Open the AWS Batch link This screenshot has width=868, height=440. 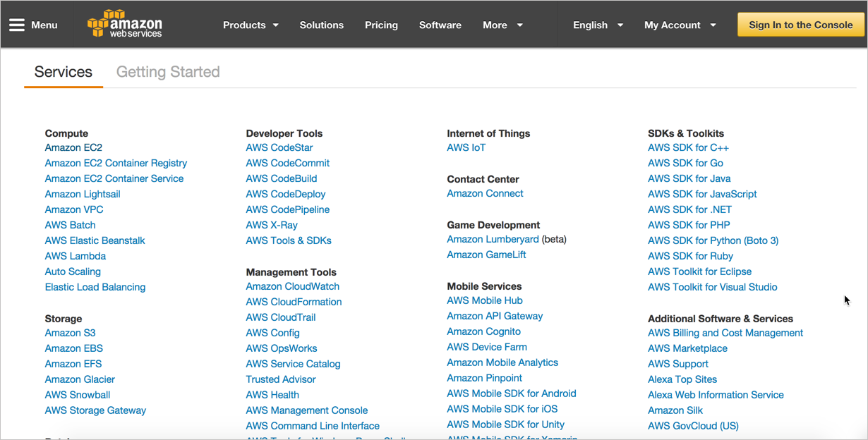[x=70, y=225]
